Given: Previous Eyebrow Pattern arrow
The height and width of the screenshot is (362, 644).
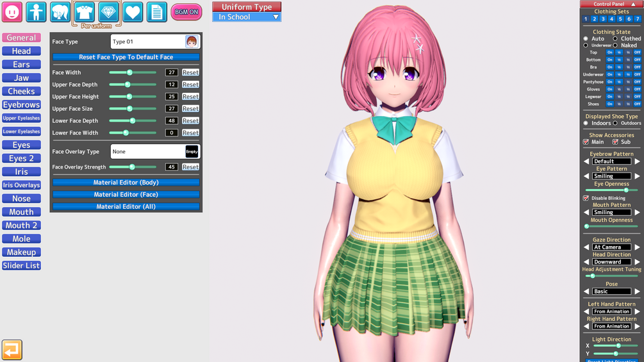Looking at the screenshot, I should (586, 161).
